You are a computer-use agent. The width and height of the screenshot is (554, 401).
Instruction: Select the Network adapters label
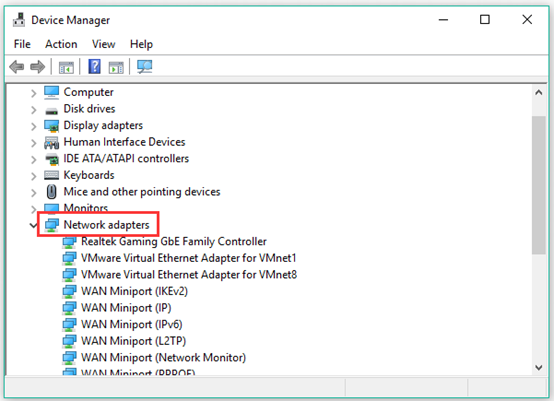point(106,225)
